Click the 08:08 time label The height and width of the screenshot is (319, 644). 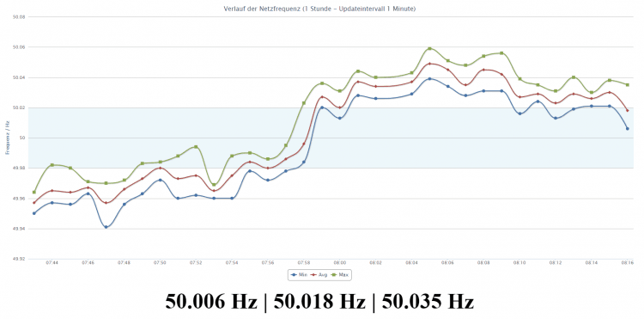click(483, 262)
